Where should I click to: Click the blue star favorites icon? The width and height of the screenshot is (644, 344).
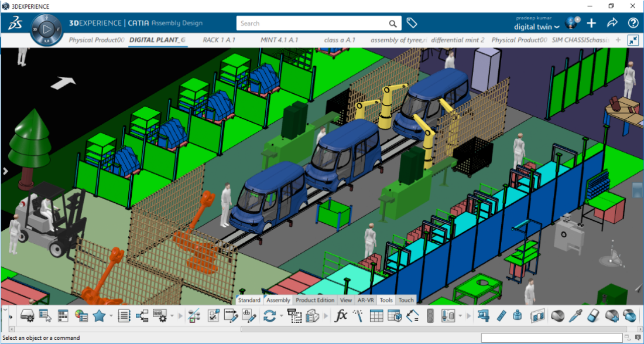tap(99, 316)
